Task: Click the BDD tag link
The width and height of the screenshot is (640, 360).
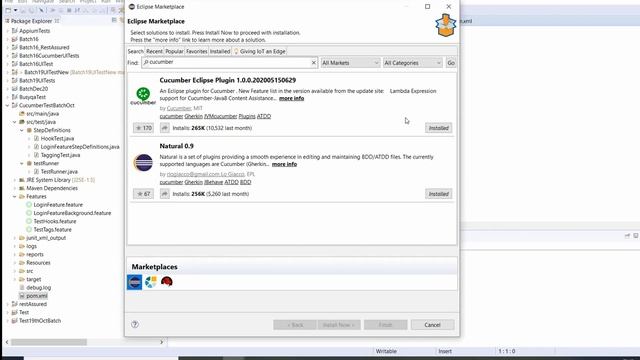Action: 245,182
